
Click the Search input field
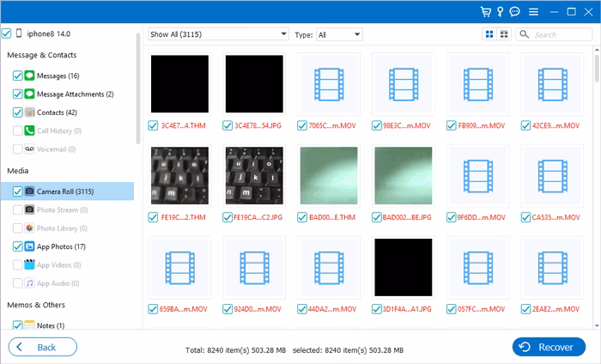(x=561, y=34)
